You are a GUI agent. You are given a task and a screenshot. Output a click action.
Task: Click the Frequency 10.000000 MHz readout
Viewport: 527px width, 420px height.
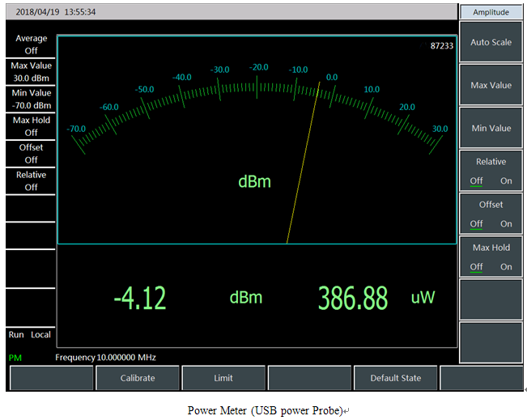[105, 357]
